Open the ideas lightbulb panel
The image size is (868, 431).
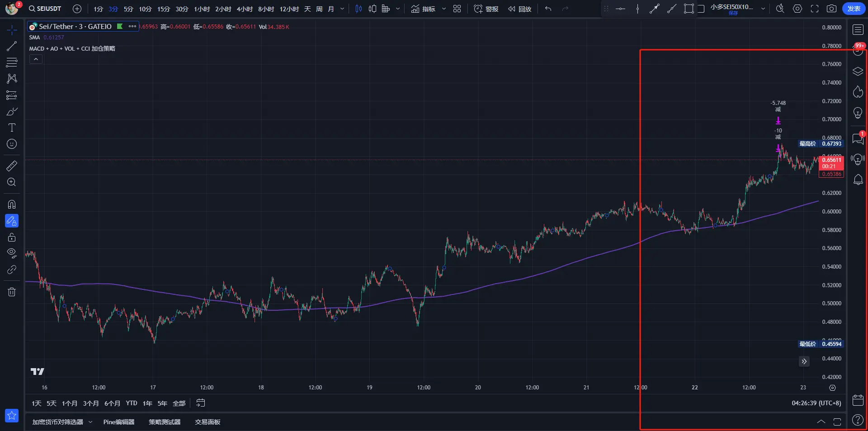coord(858,113)
